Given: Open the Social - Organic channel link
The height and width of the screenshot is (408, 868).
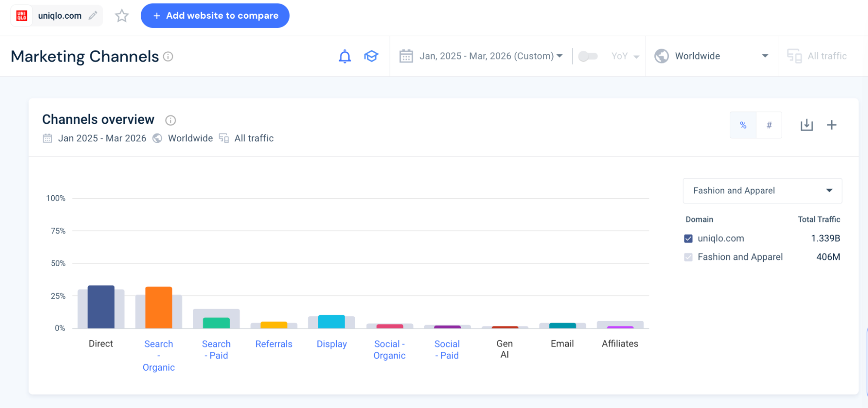Looking at the screenshot, I should (x=389, y=349).
